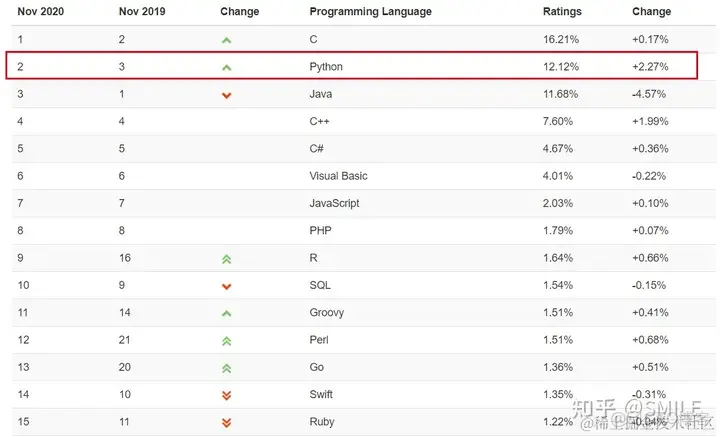Click the green up arrow for Groovy
The height and width of the screenshot is (437, 720).
227,313
